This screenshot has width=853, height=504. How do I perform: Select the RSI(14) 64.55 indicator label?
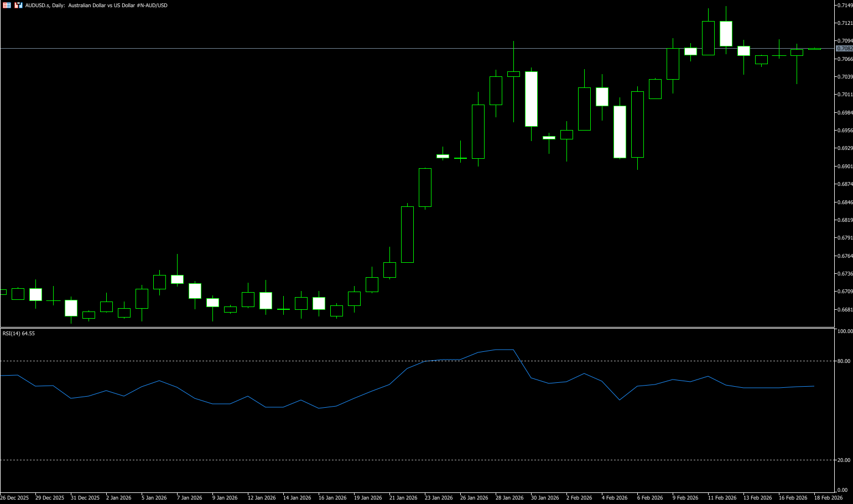[19, 334]
